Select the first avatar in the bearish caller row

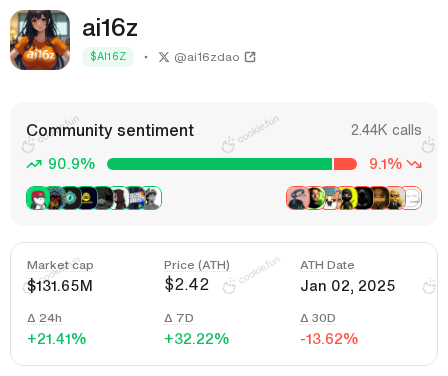coord(297,198)
